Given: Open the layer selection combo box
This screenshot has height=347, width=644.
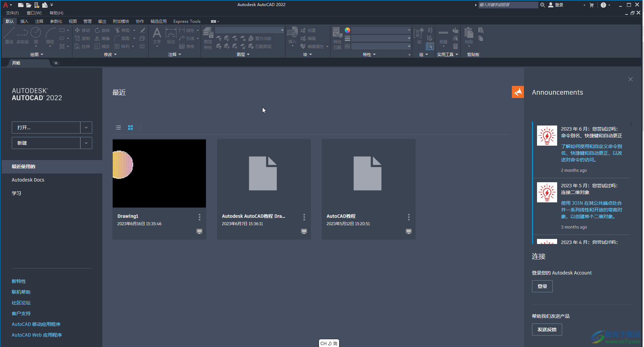Looking at the screenshot, I should coord(250,30).
